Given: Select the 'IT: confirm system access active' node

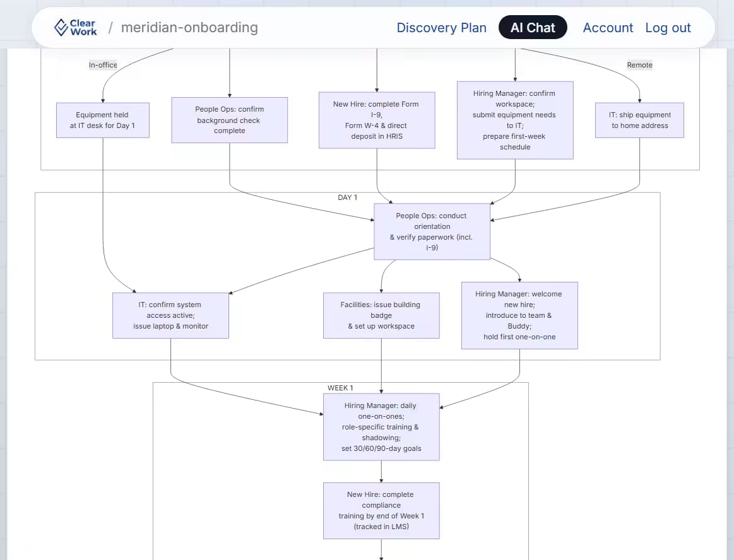Looking at the screenshot, I should point(170,315).
